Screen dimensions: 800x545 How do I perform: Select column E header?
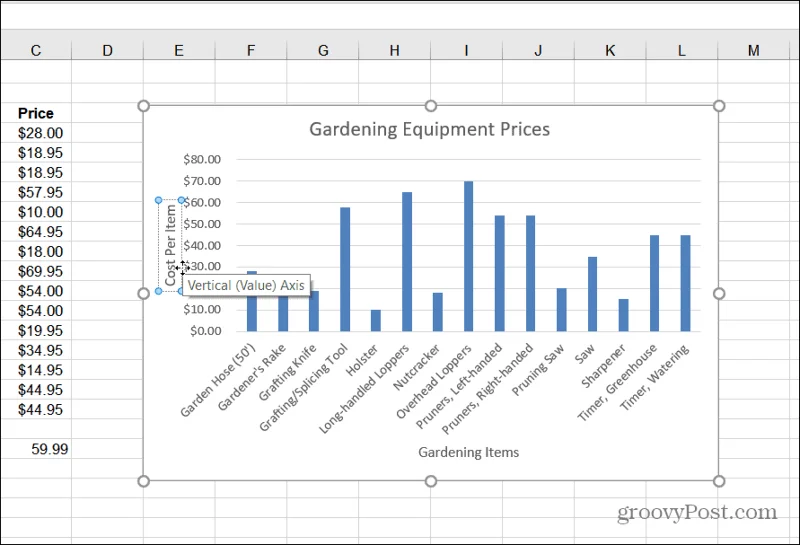179,50
